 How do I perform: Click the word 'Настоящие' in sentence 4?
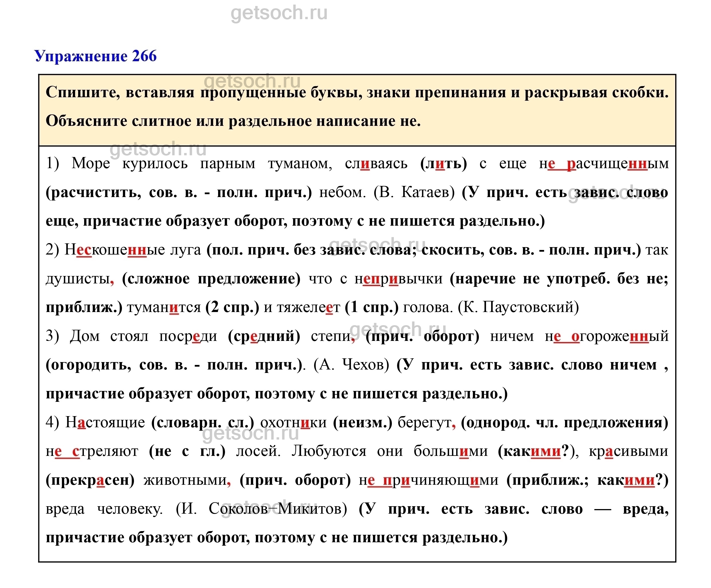click(x=105, y=422)
